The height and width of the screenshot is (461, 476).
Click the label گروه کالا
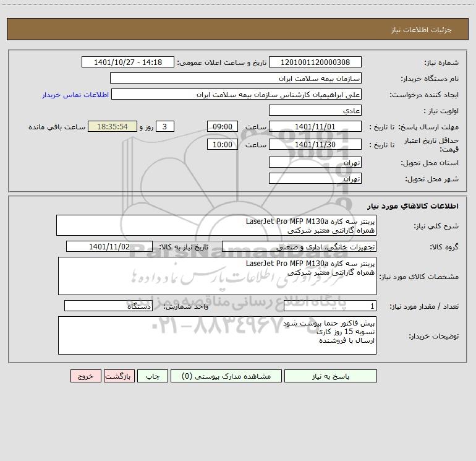tap(444, 248)
